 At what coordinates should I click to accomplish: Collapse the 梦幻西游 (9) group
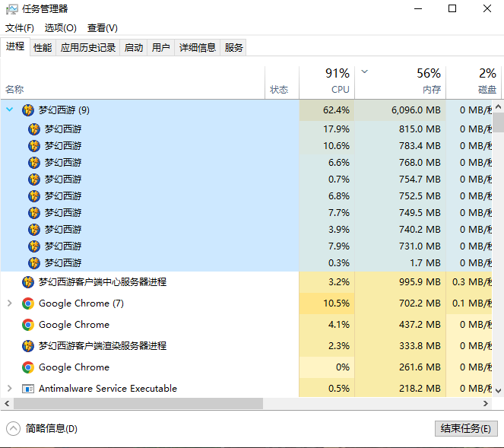click(x=10, y=110)
